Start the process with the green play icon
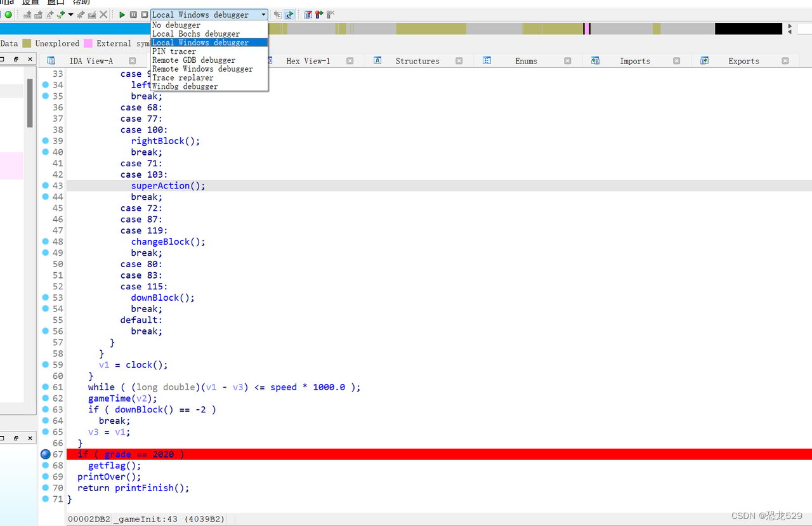This screenshot has height=526, width=812. coord(122,15)
